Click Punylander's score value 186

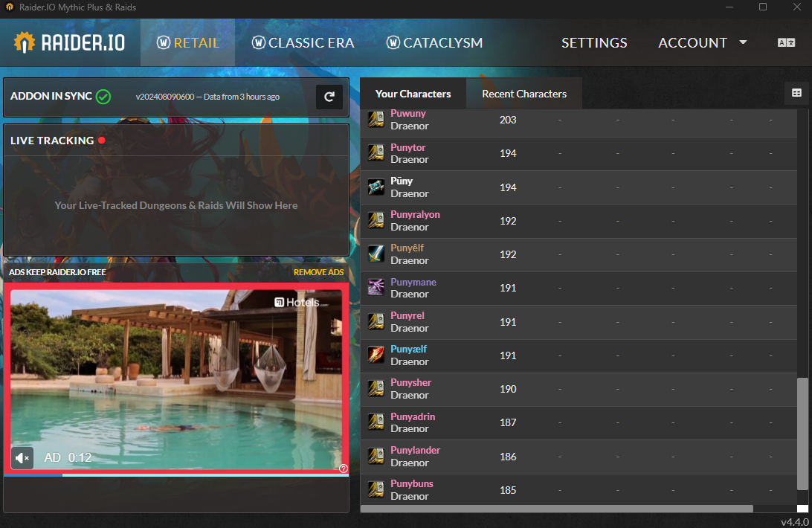tap(508, 457)
